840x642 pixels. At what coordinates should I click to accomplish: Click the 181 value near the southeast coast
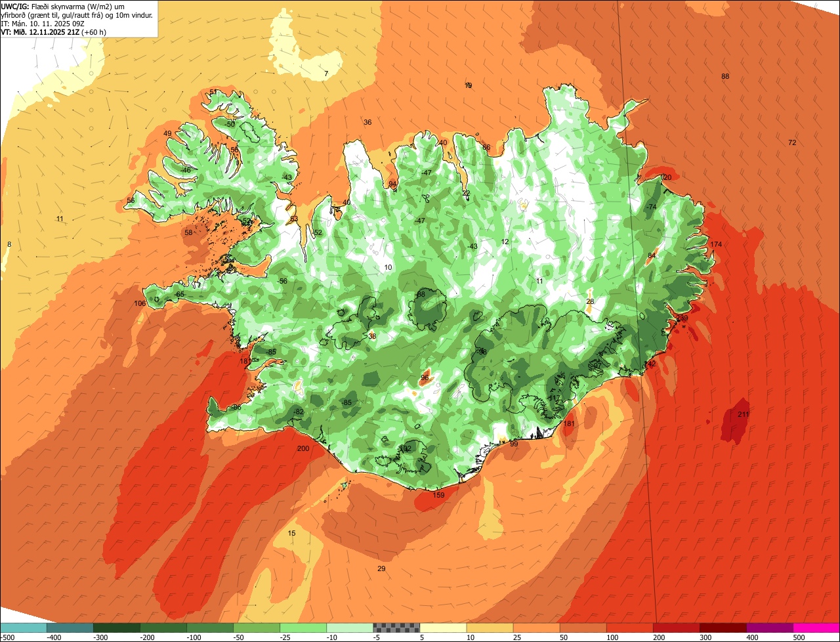point(569,424)
